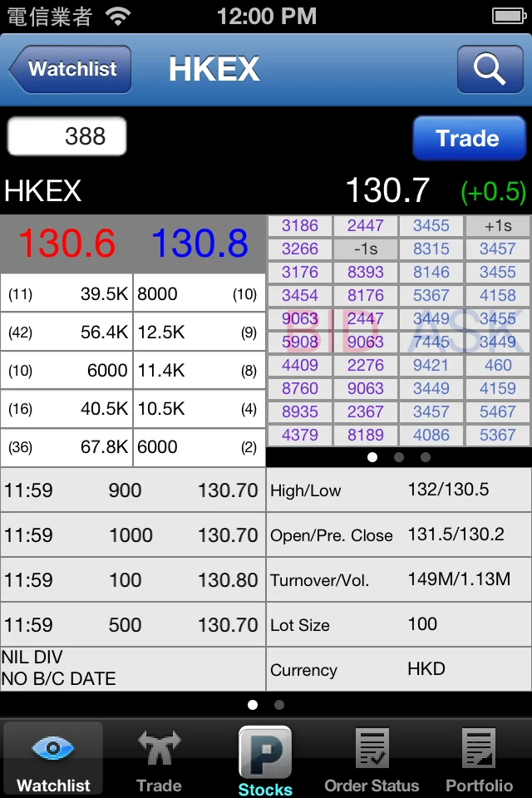Tap the ask price 130.8
Screen dimensions: 532x798
point(199,244)
